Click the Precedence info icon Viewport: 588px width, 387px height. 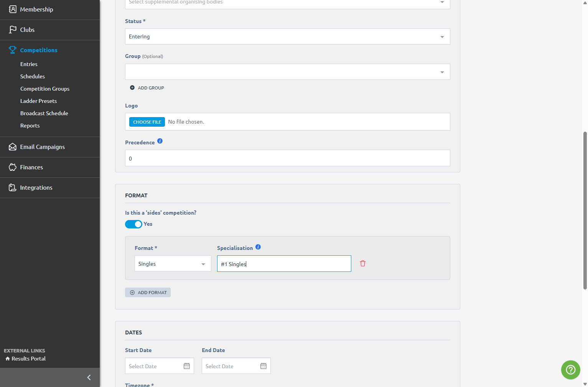click(x=160, y=141)
